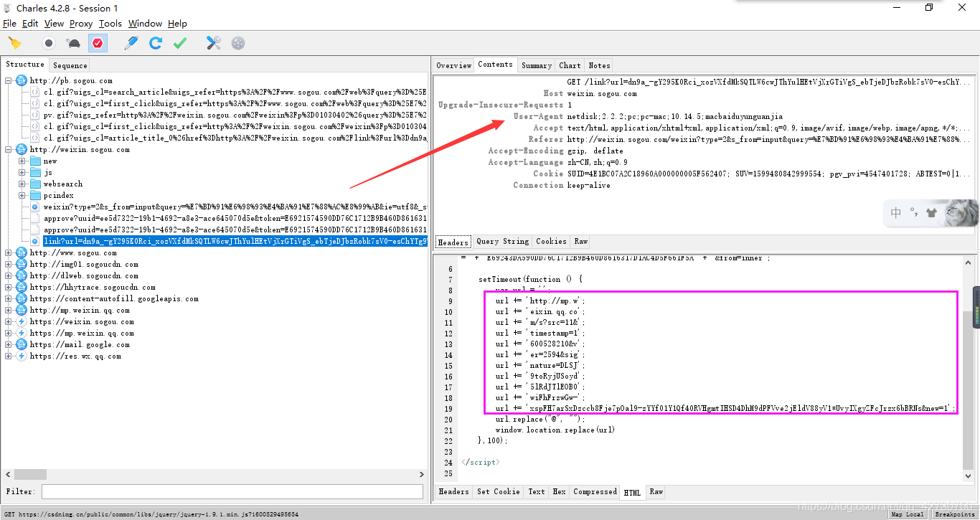Compose a new request with pen icon
The image size is (980, 520).
(131, 43)
